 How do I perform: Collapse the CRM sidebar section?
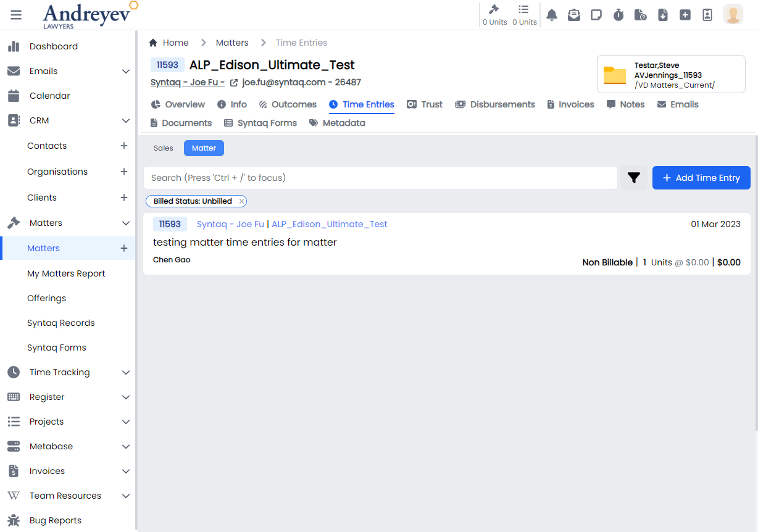(x=126, y=120)
